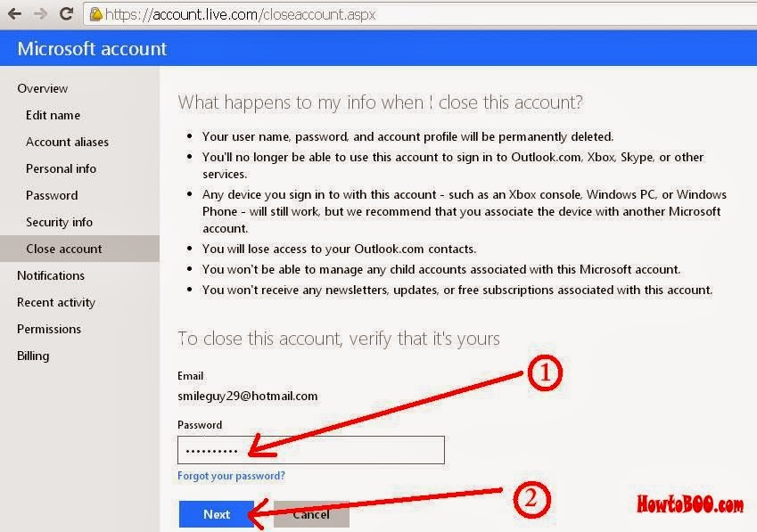Click the security padlock icon in address bar

96,14
